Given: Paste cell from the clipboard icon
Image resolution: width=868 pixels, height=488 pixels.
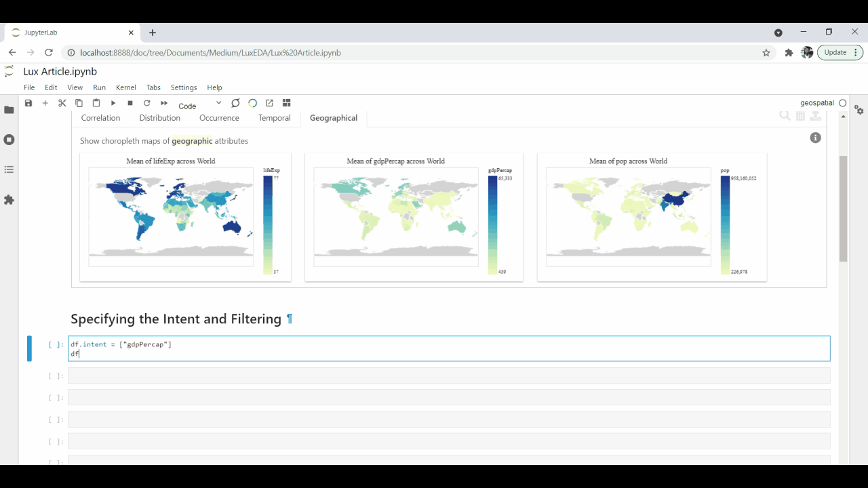Looking at the screenshot, I should point(96,103).
